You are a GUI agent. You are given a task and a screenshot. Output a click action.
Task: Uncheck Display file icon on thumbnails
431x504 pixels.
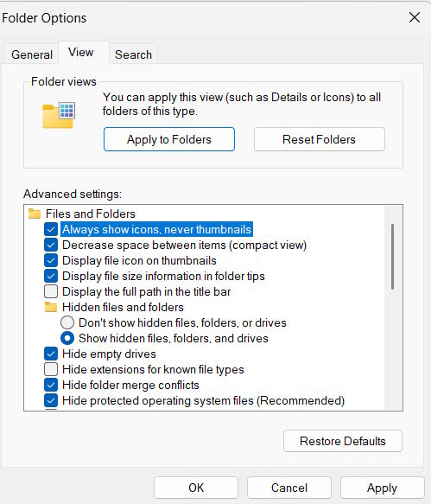tap(51, 260)
